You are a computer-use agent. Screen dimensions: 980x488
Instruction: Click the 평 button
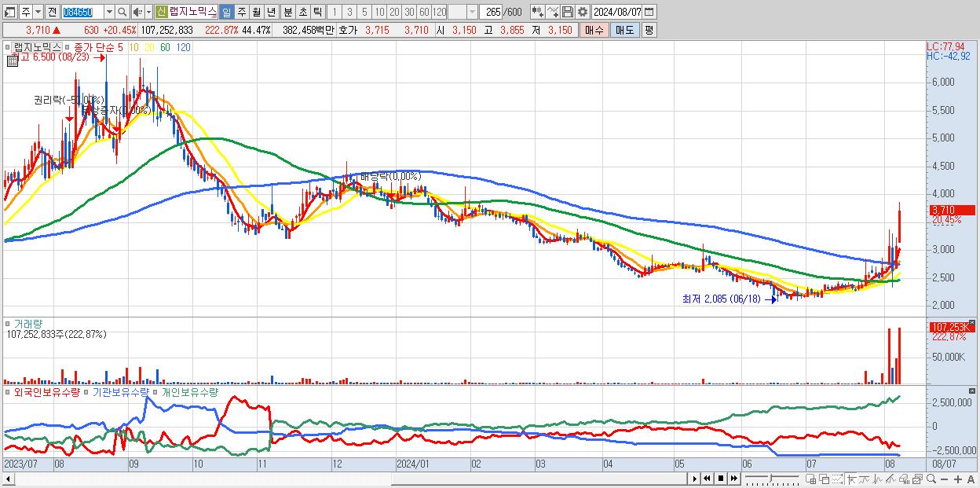(649, 30)
